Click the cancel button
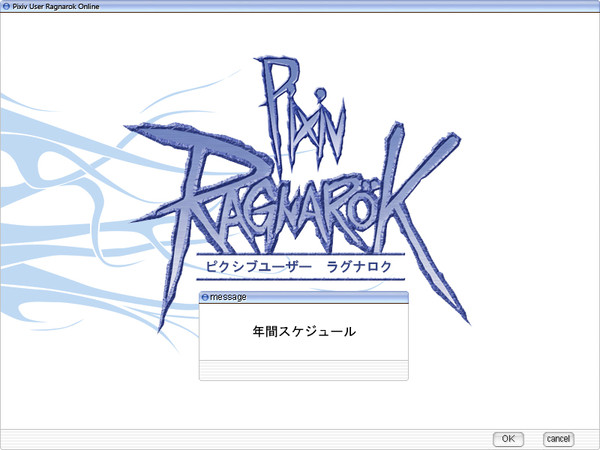 point(558,439)
